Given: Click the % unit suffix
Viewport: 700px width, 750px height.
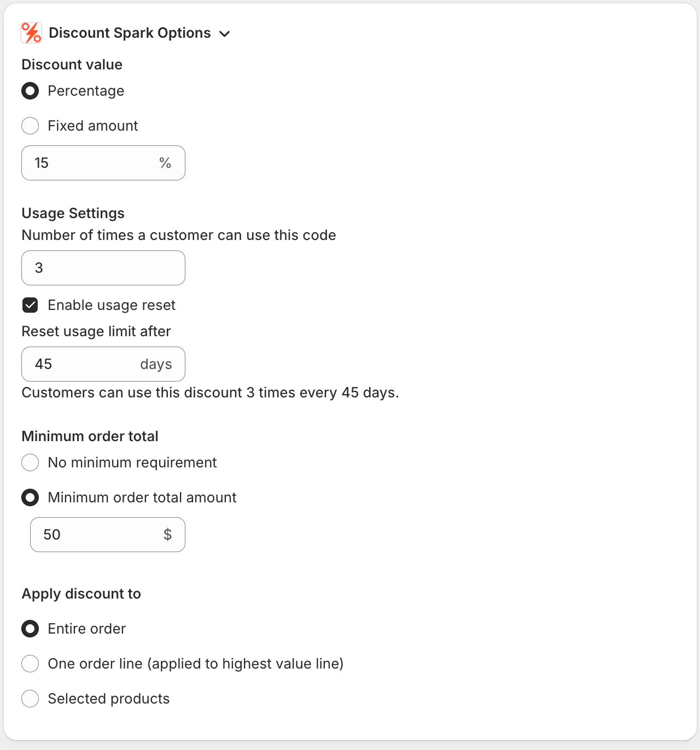Looking at the screenshot, I should pos(166,162).
